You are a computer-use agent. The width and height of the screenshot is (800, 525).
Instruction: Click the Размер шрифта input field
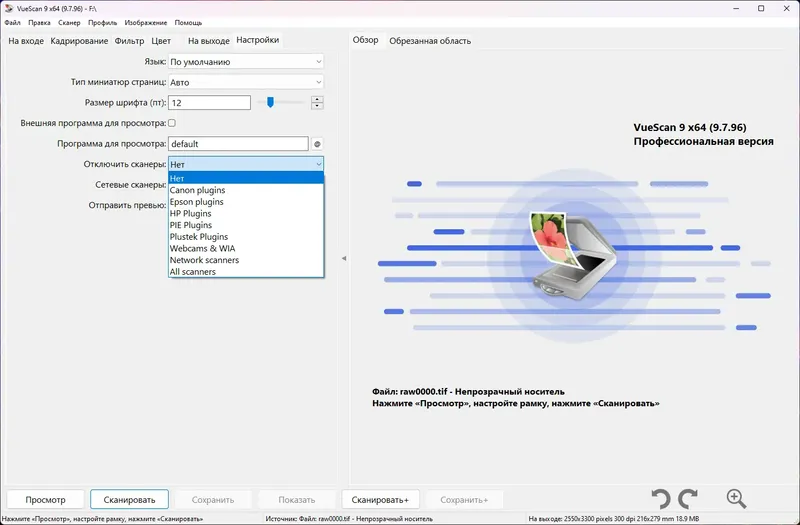[210, 103]
